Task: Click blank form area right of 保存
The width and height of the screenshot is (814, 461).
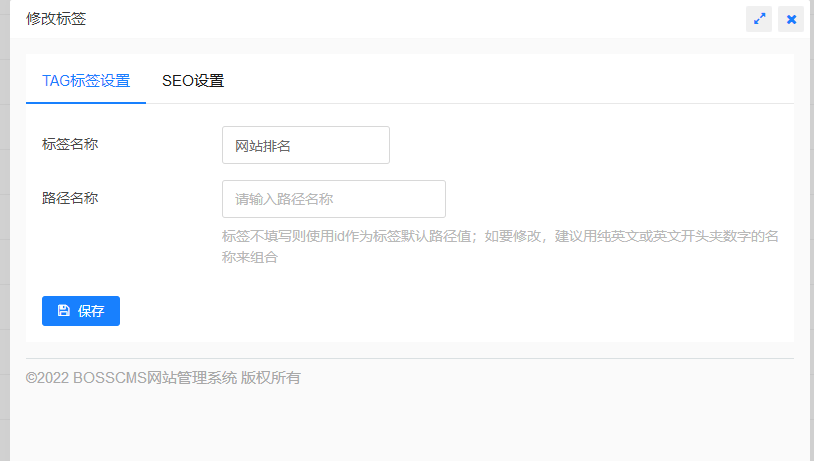Action: (450, 311)
